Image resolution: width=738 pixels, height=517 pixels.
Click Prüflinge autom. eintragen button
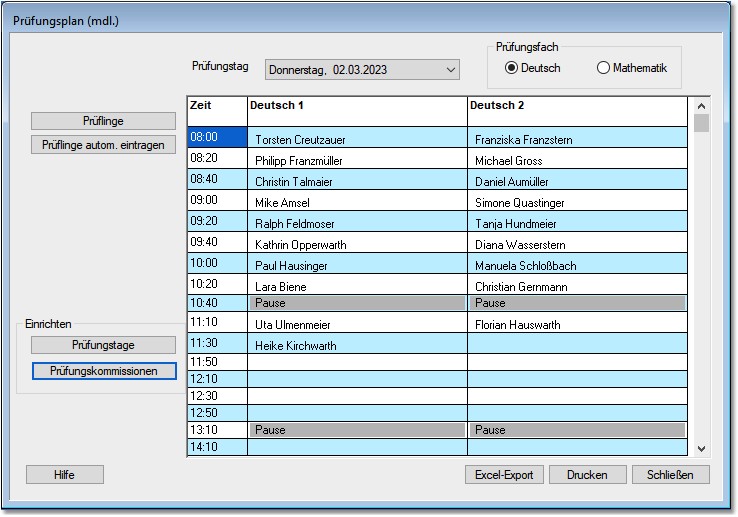103,145
